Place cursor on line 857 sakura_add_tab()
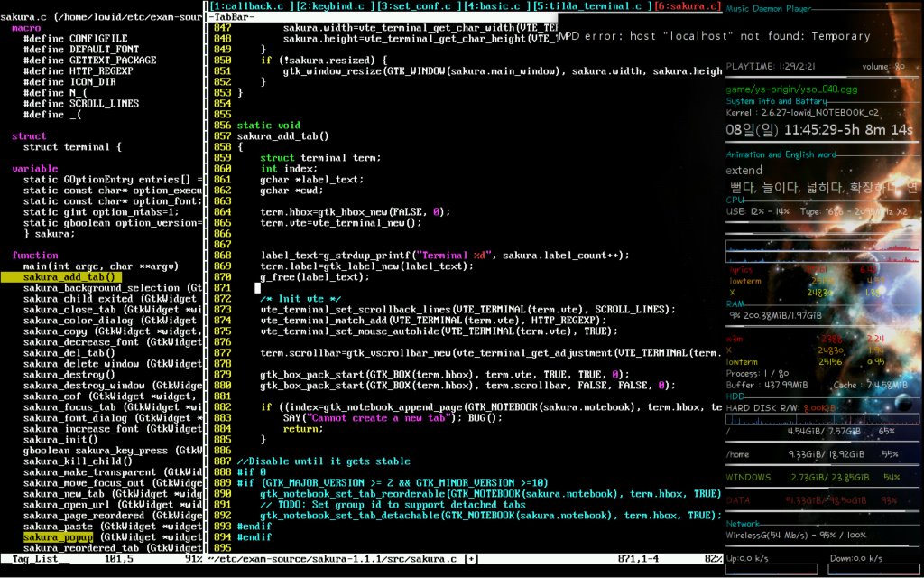This screenshot has width=924, height=578. click(282, 136)
